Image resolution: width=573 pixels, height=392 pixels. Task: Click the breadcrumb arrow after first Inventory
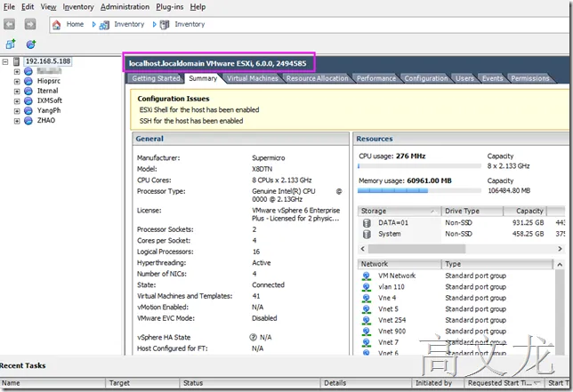(x=154, y=25)
